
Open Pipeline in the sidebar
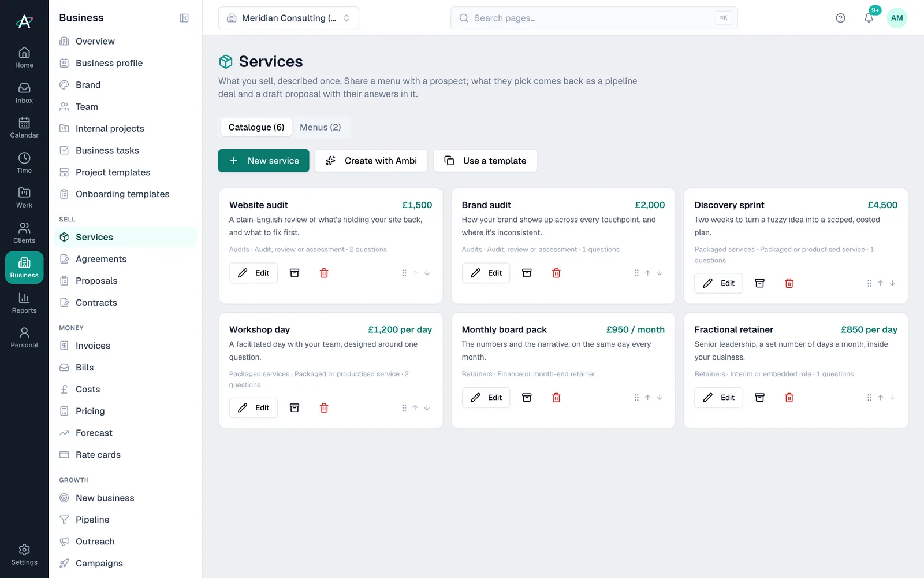point(125,520)
